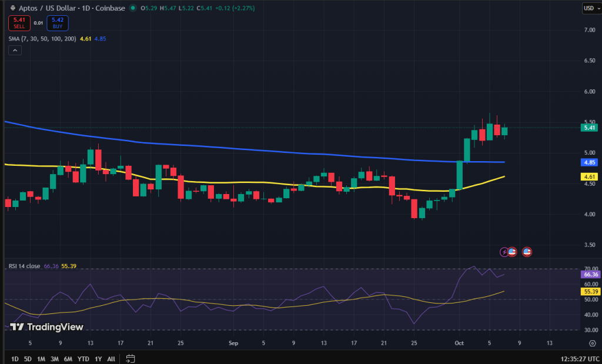Select the SMA (7, 30, 50, 100, 200) legend
This screenshot has height=364, width=602.
tap(42, 39)
